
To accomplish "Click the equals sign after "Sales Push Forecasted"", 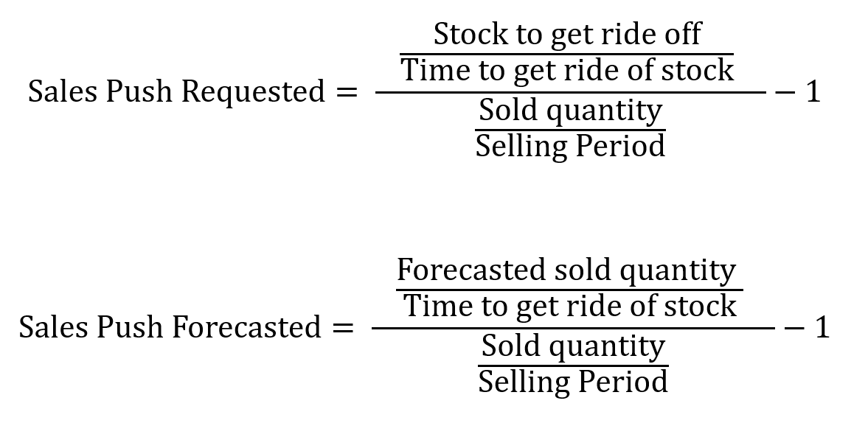I will pyautogui.click(x=341, y=328).
